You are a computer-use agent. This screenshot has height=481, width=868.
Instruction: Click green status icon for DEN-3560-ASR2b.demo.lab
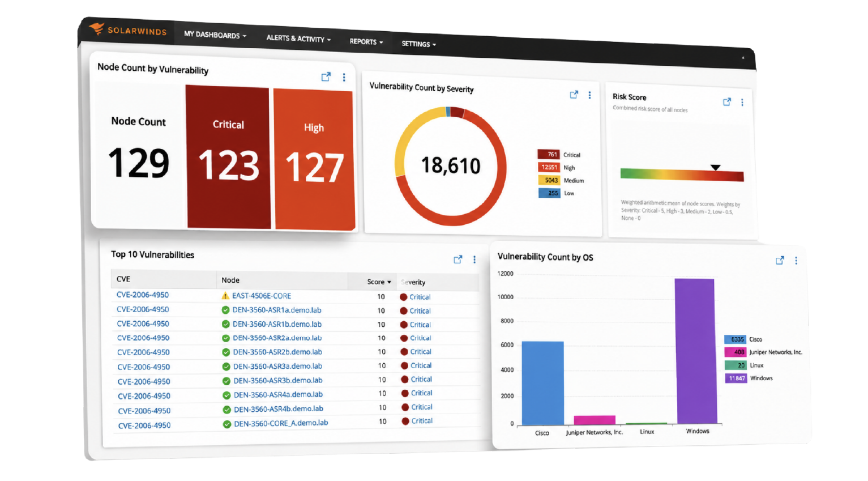coord(226,352)
